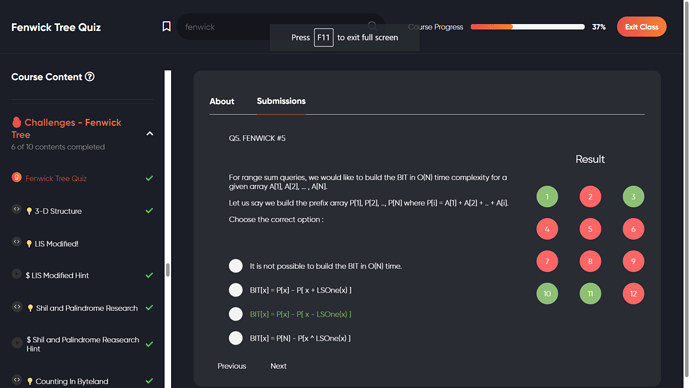Click green checkmark on Counting In Byteland row

coord(149,381)
